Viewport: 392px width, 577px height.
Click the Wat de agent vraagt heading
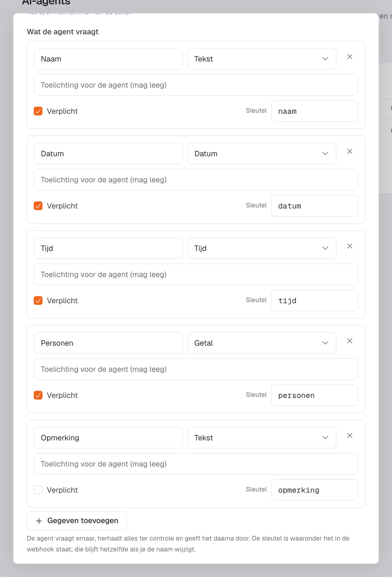63,32
